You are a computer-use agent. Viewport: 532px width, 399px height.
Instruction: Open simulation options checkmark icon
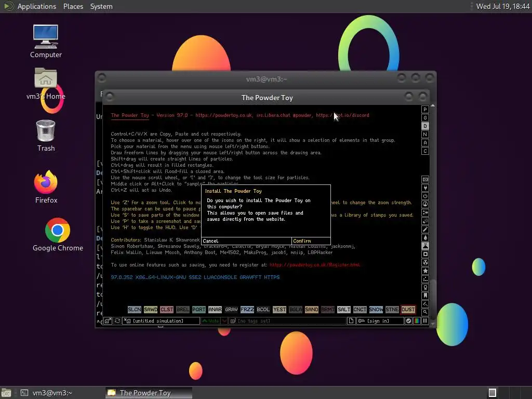coord(408,321)
